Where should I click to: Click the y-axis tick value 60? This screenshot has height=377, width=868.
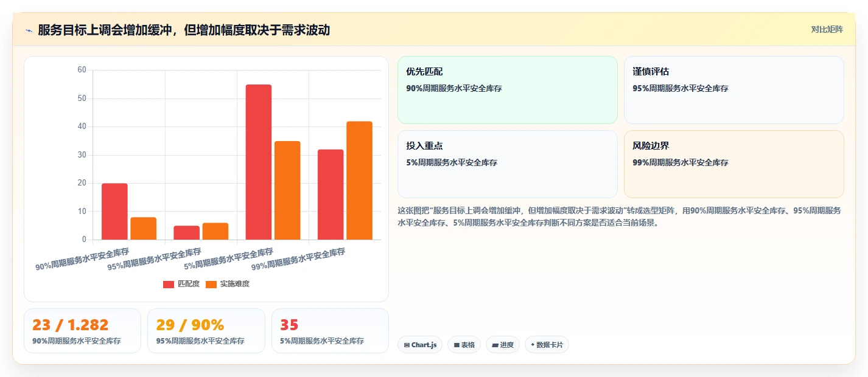[82, 70]
